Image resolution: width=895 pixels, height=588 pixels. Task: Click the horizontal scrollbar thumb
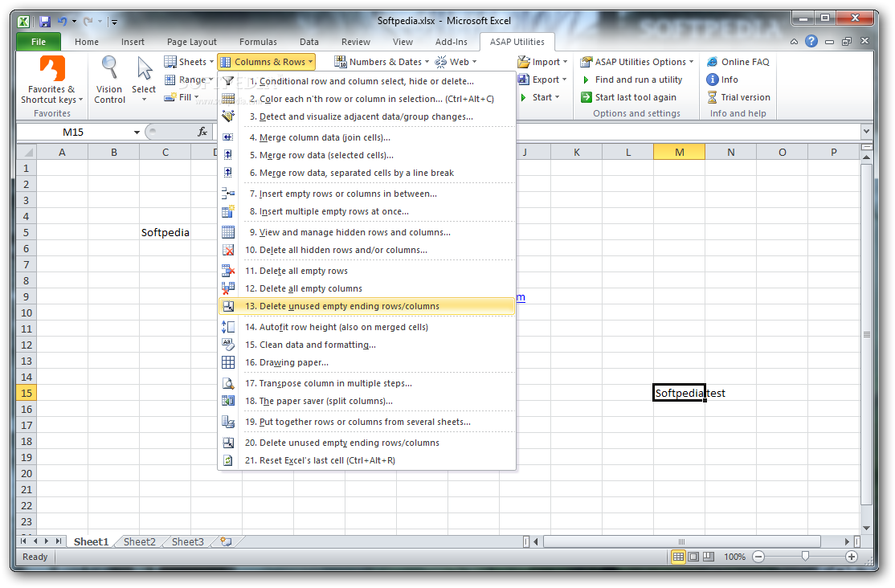point(681,541)
